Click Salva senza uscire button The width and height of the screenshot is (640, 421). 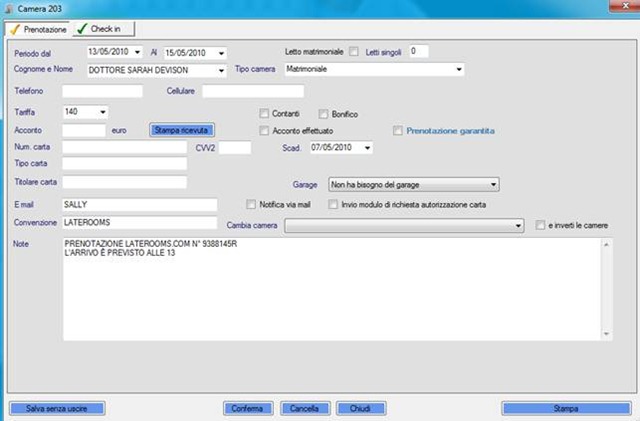(x=57, y=408)
